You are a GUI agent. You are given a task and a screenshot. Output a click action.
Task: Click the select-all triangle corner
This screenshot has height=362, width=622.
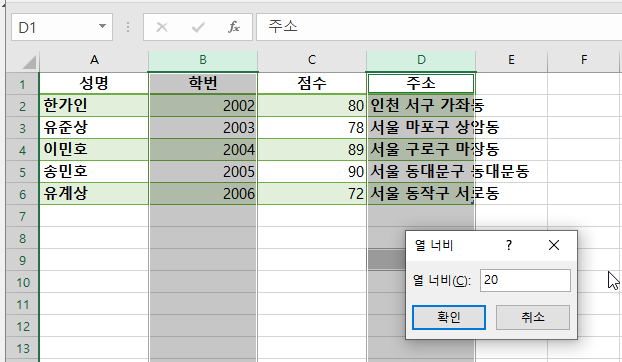pos(29,62)
